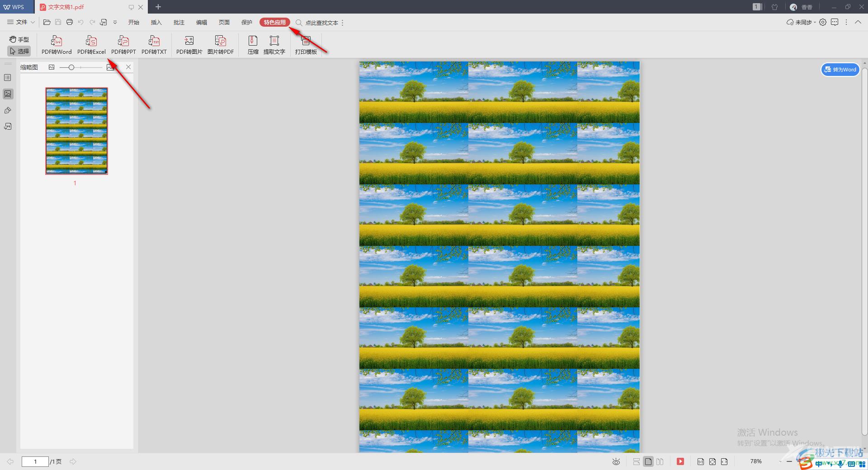Click the print icon in quick toolbar
The width and height of the screenshot is (868, 470).
click(69, 22)
